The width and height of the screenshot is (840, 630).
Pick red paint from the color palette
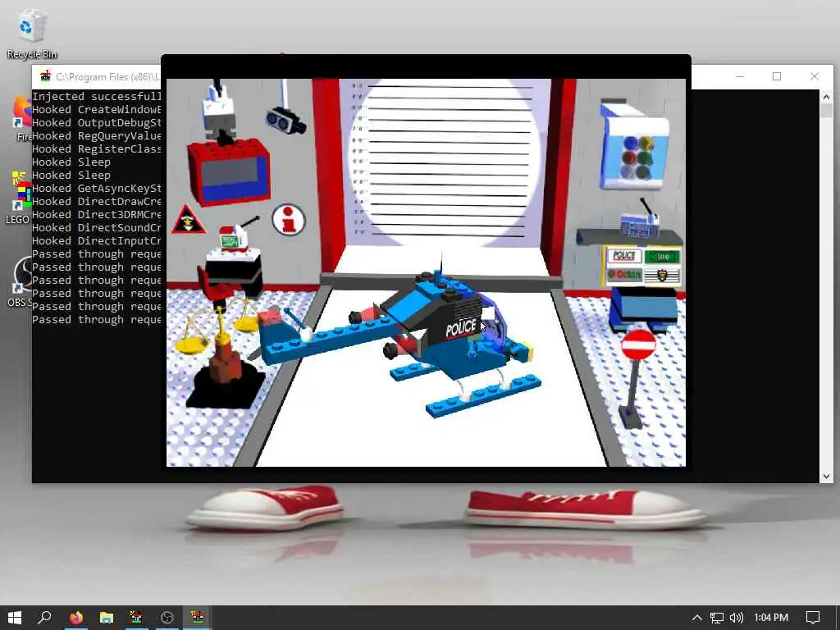[x=630, y=158]
